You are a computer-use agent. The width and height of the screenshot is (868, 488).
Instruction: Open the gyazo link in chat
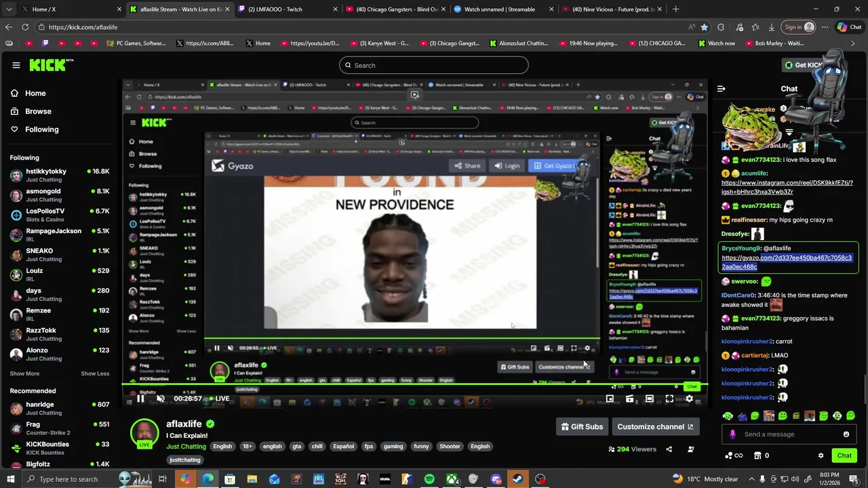(787, 262)
